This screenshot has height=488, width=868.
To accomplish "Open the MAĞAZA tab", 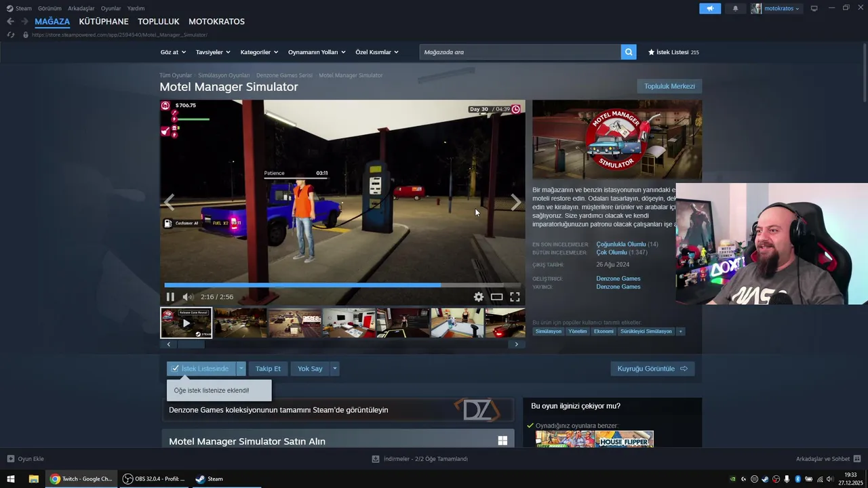I will [52, 22].
